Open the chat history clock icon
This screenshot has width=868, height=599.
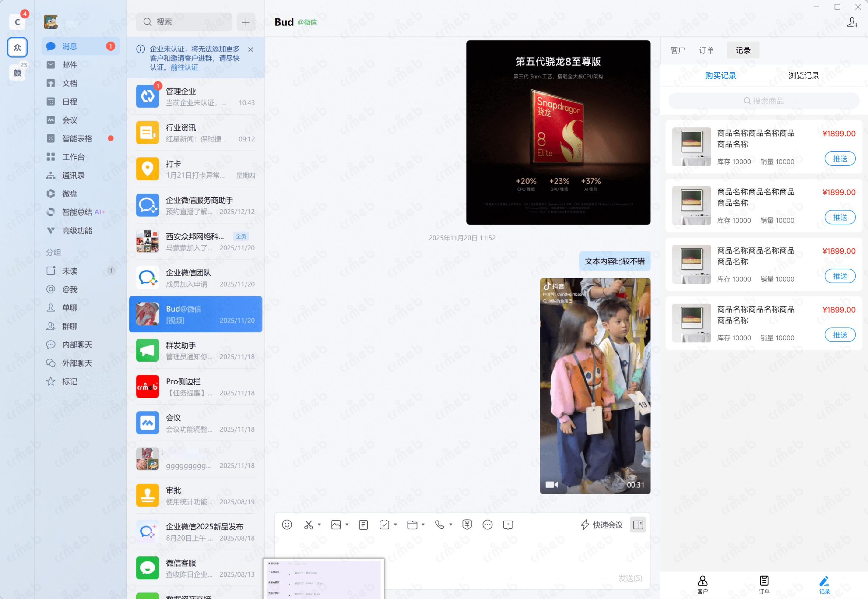[508, 525]
